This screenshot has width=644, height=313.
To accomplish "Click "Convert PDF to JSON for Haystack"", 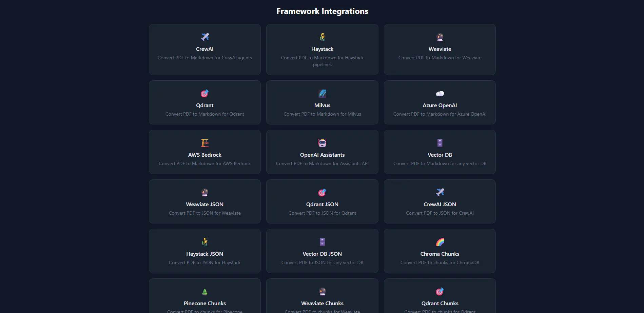I will pyautogui.click(x=205, y=263).
